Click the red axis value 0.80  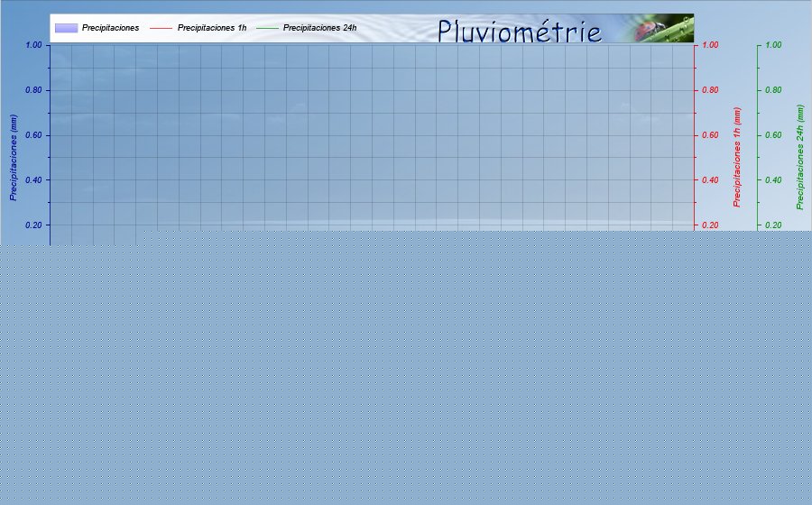click(710, 90)
